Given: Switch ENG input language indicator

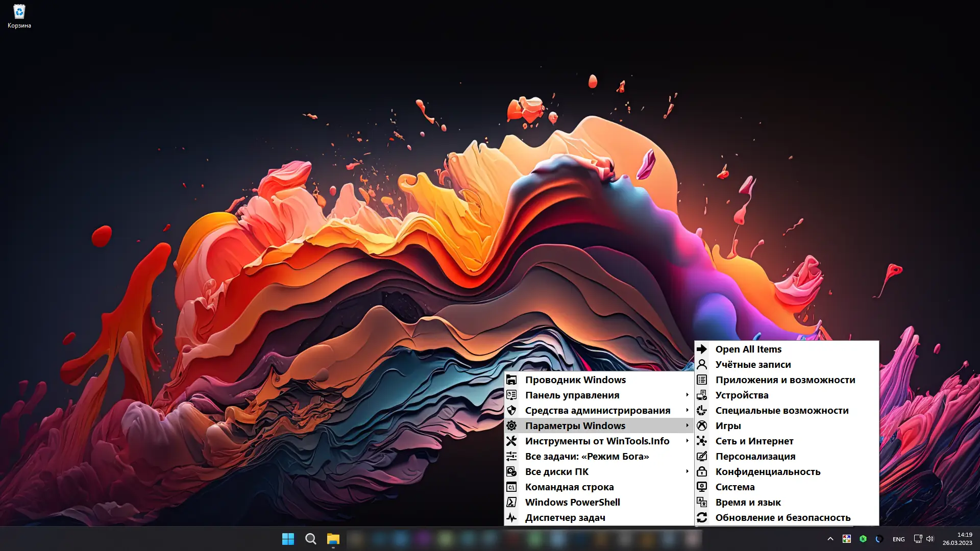Looking at the screenshot, I should point(898,539).
